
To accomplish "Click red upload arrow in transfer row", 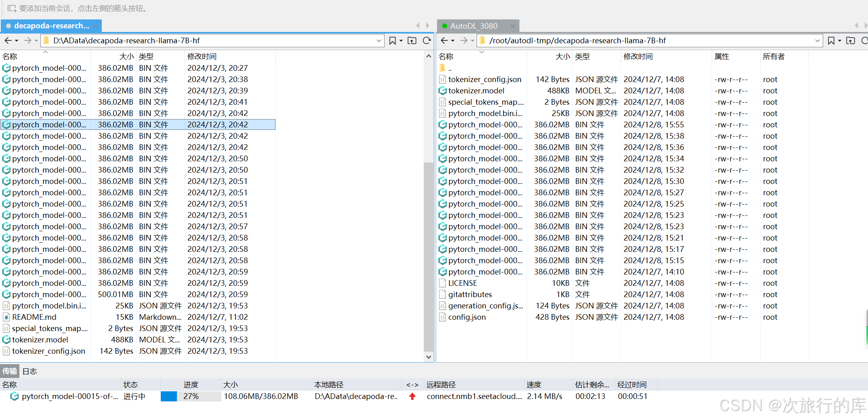I will point(412,397).
